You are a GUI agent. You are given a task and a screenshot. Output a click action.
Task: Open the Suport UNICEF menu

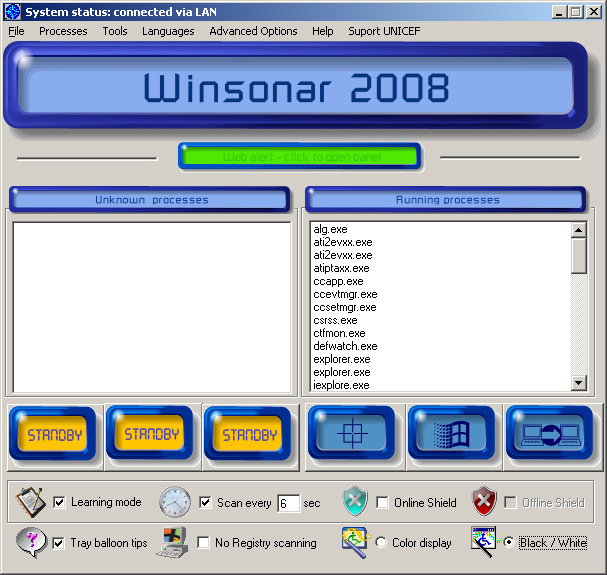pos(384,31)
